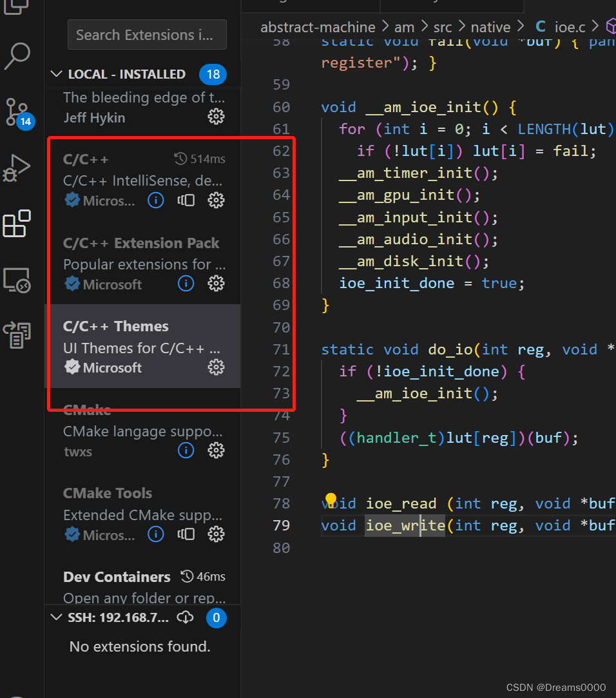Image resolution: width=616 pixels, height=698 pixels.
Task: Click info icon on CMake Tools
Action: [156, 534]
